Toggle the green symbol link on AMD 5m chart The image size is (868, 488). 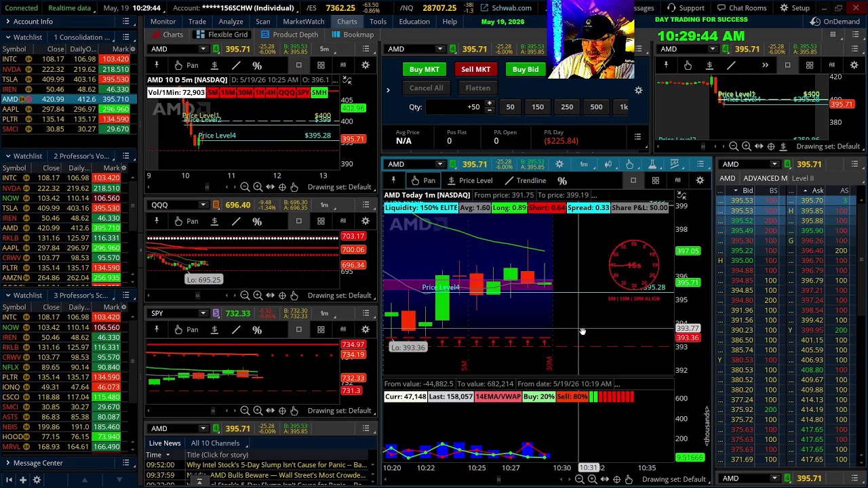coord(216,49)
